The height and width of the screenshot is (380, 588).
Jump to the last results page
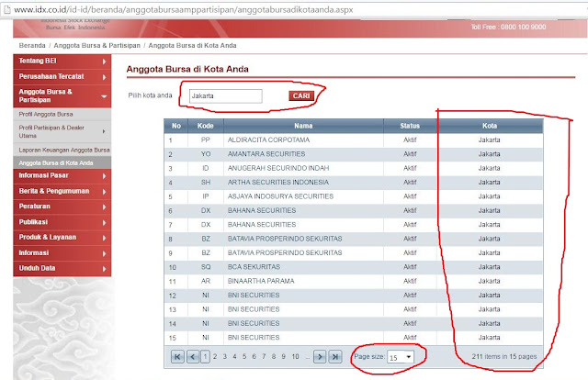tap(335, 356)
